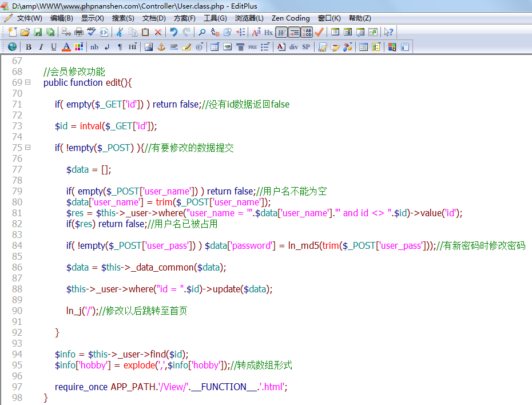Run the ABC spell check icon
532x405 pixels.
pos(92,32)
